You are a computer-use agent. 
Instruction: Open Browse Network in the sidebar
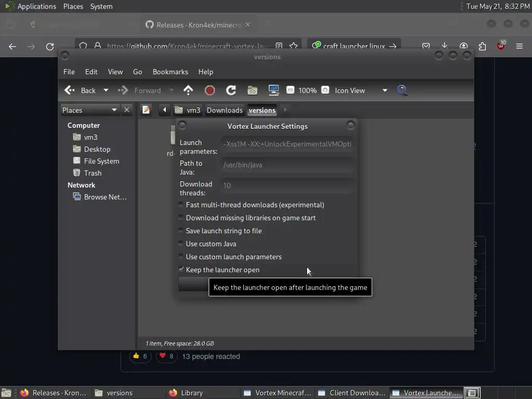point(100,197)
